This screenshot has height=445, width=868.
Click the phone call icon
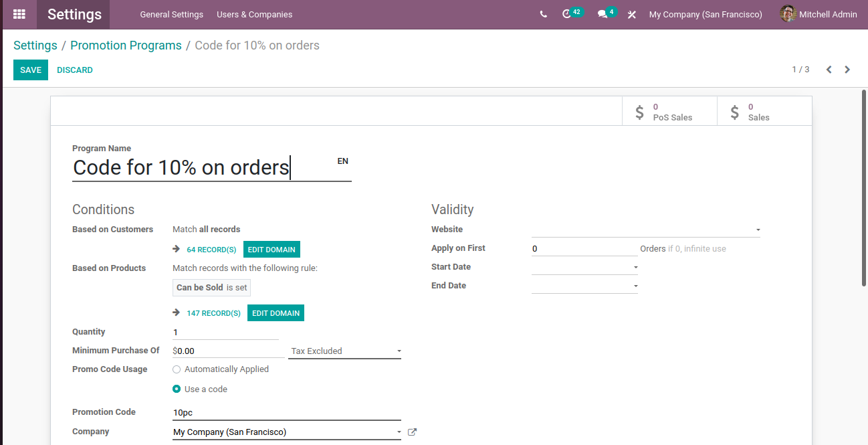[x=543, y=14]
